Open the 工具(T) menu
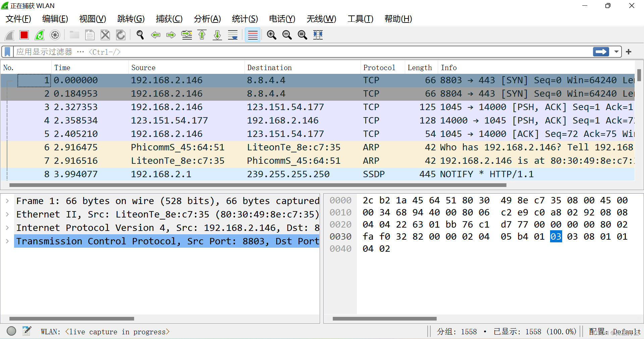 pyautogui.click(x=360, y=19)
